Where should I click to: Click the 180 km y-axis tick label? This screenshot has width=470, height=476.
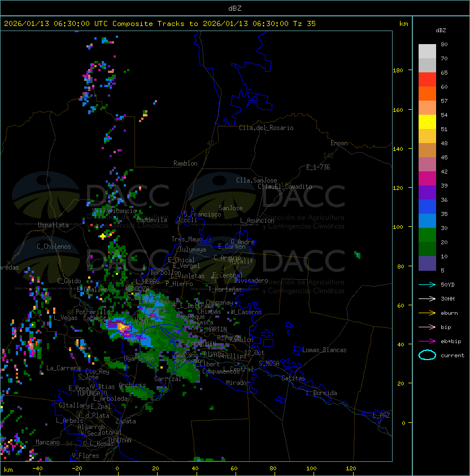[398, 71]
